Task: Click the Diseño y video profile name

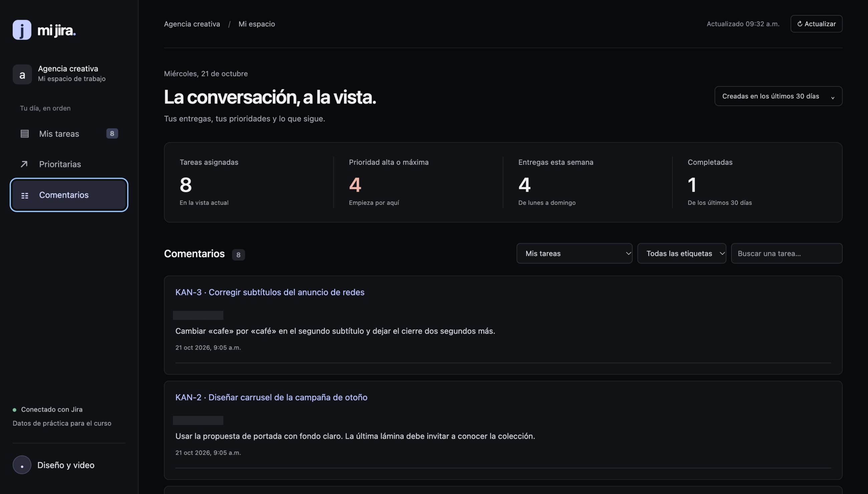Action: point(66,465)
